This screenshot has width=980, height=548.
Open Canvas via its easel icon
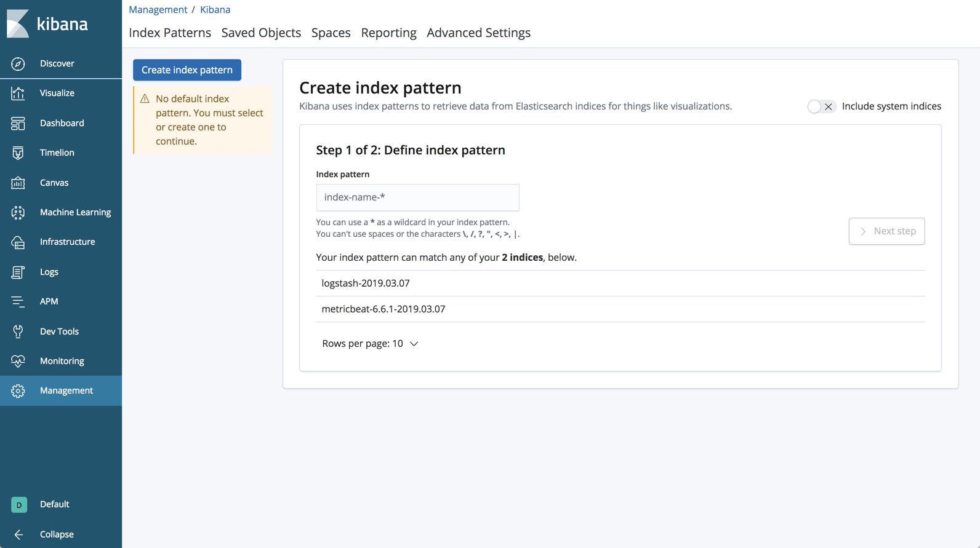point(18,183)
